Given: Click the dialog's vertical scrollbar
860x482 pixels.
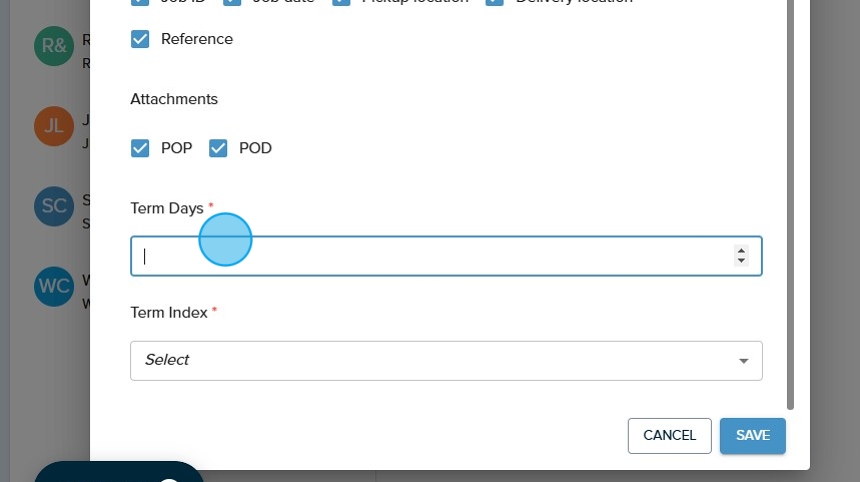Looking at the screenshot, I should pos(790,200).
